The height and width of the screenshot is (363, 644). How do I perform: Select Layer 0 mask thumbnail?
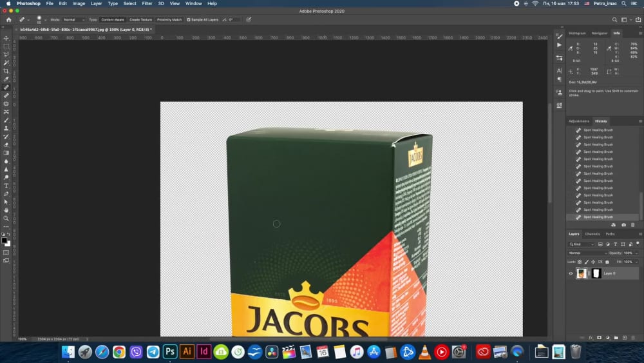pyautogui.click(x=596, y=273)
